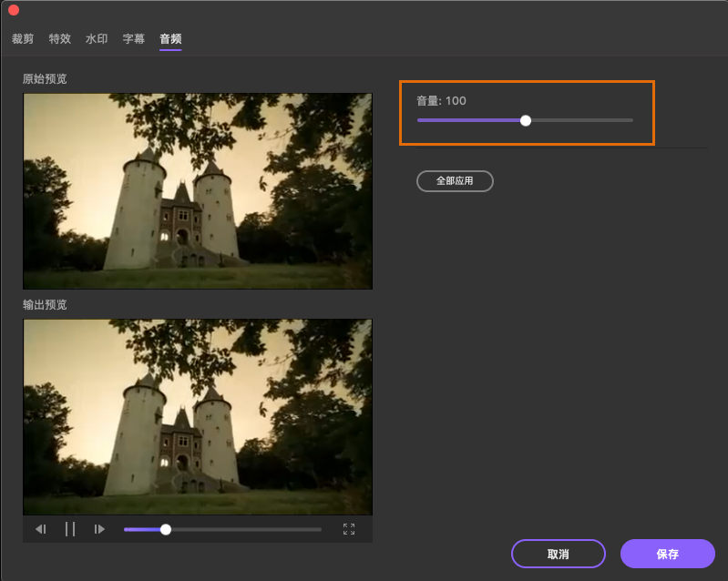Save the audio settings with 保存
Screen dimensions: 728x581
click(x=667, y=554)
